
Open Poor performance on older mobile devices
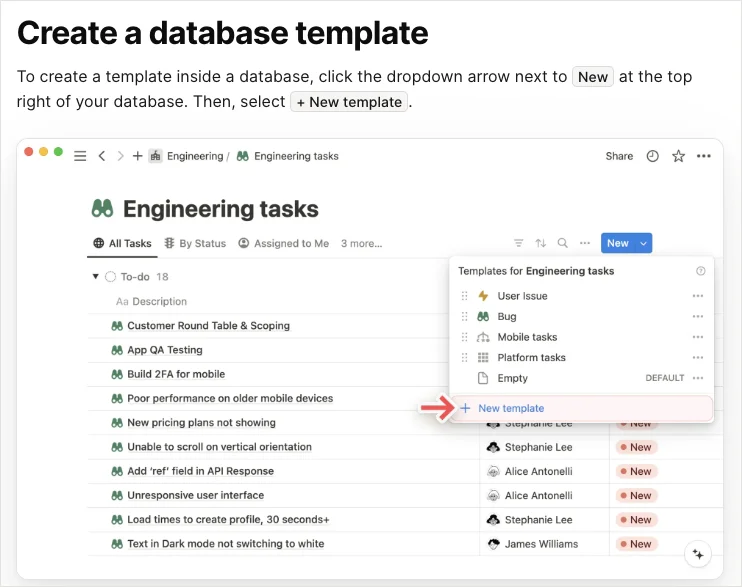pyautogui.click(x=230, y=398)
